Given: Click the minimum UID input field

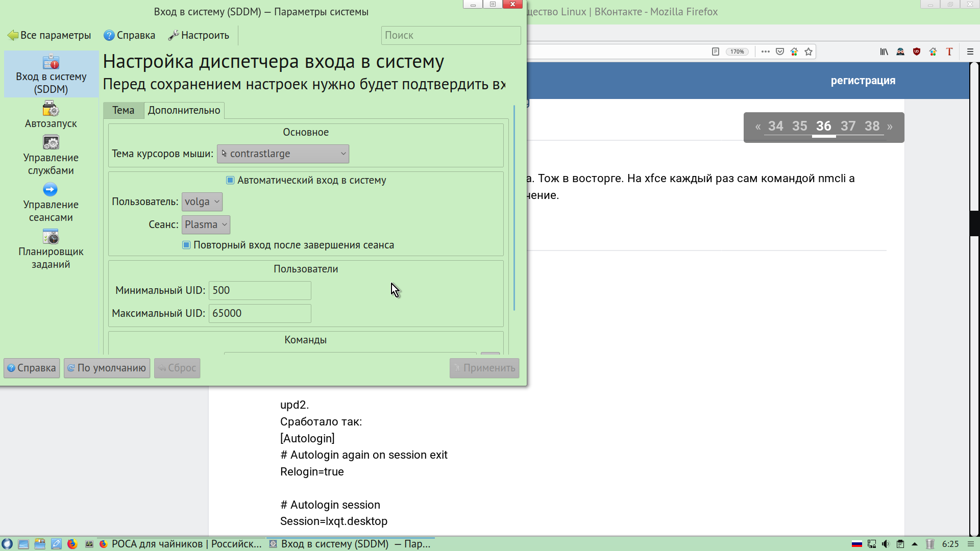Looking at the screenshot, I should point(260,290).
